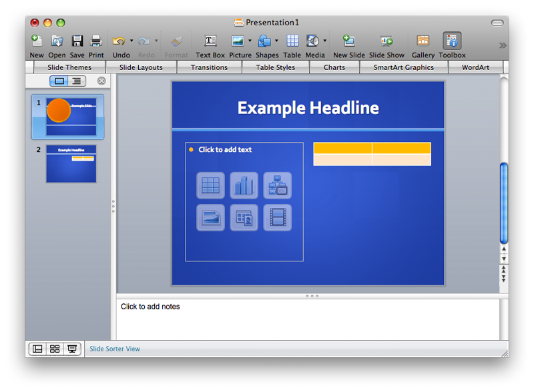
Task: Open the Redo dropdown arrow
Action: [156, 41]
